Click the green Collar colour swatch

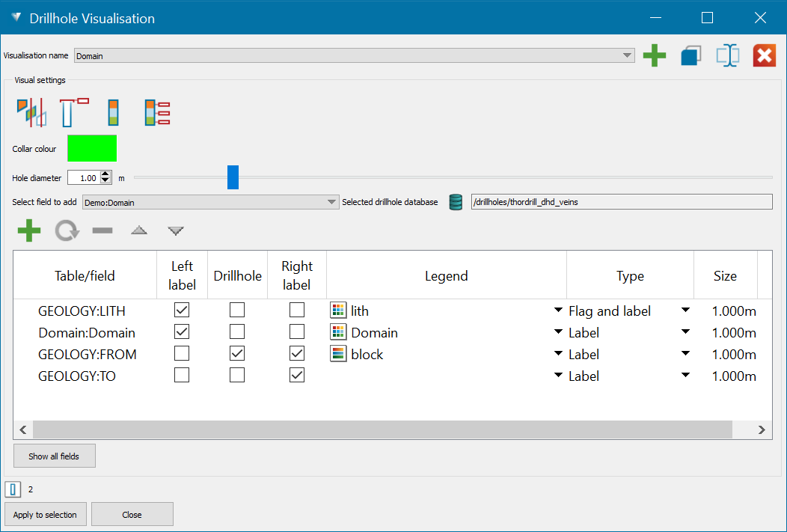pos(92,148)
